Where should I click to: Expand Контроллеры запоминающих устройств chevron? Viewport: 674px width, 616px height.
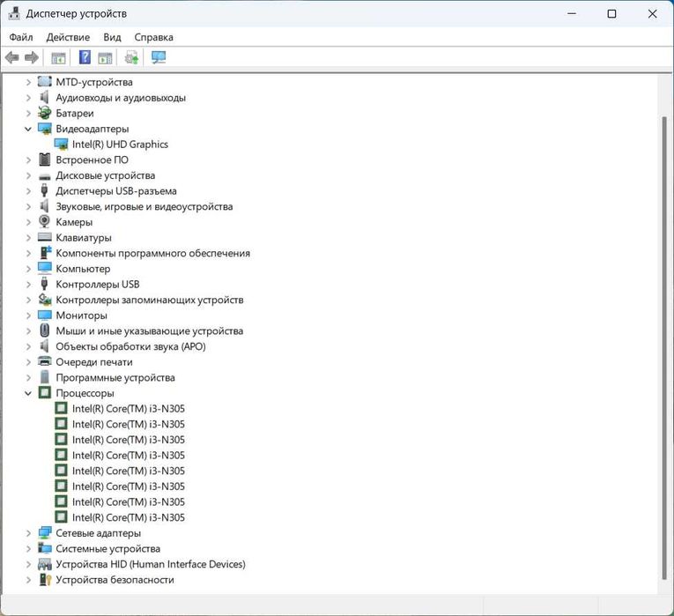[28, 300]
